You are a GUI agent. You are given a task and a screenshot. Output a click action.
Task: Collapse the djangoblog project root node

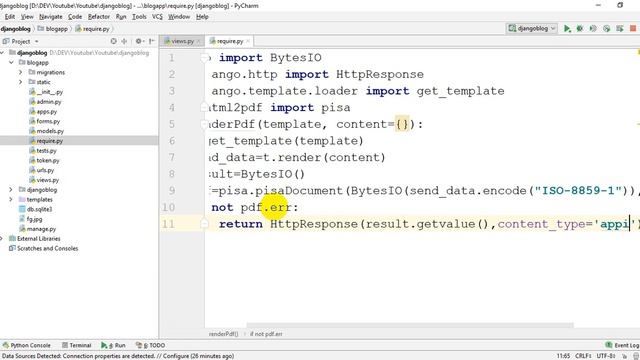pyautogui.click(x=2, y=53)
